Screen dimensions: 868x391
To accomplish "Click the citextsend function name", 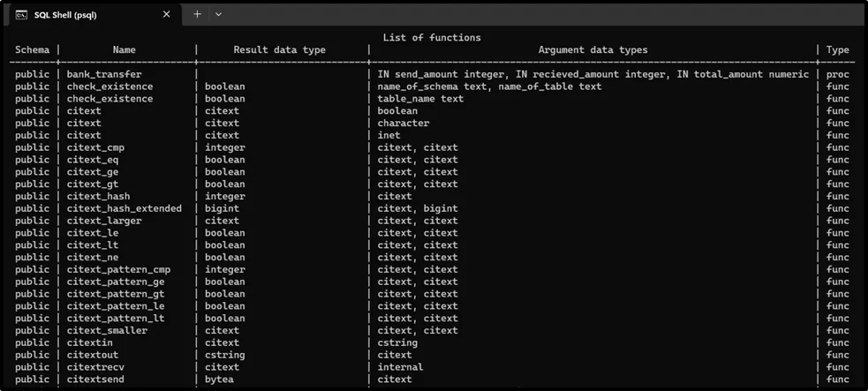I will (97, 380).
